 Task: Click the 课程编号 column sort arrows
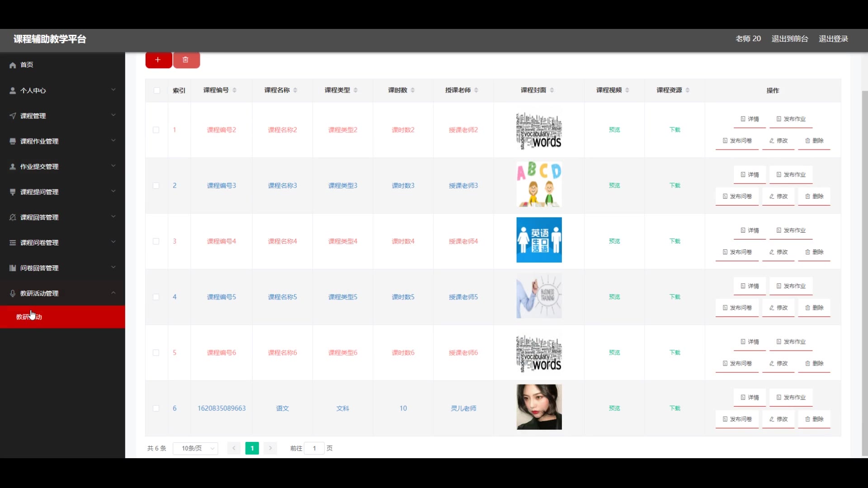pos(234,90)
